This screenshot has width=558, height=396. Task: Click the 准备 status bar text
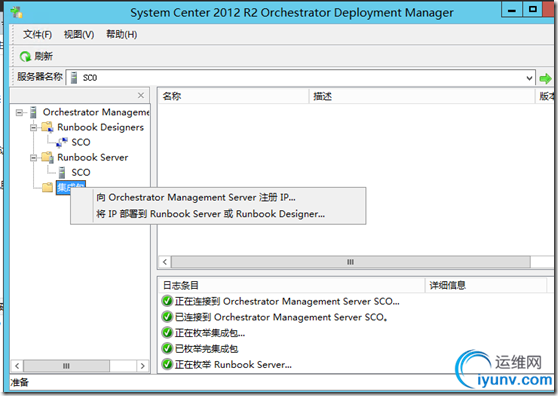click(x=20, y=382)
